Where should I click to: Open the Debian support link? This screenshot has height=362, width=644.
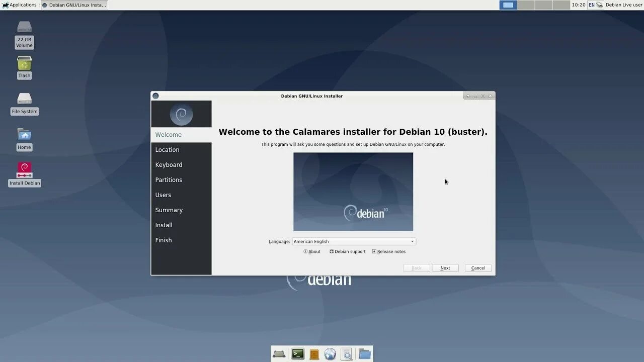(x=348, y=251)
